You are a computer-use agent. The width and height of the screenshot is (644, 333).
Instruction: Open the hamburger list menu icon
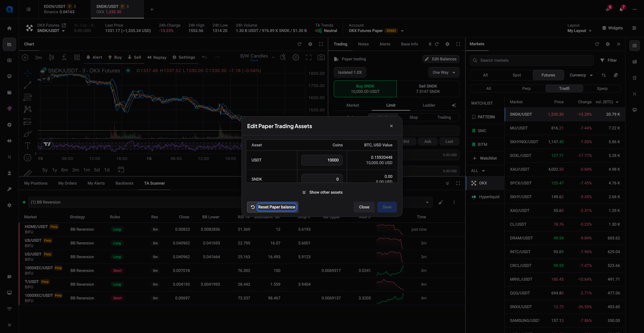click(29, 9)
